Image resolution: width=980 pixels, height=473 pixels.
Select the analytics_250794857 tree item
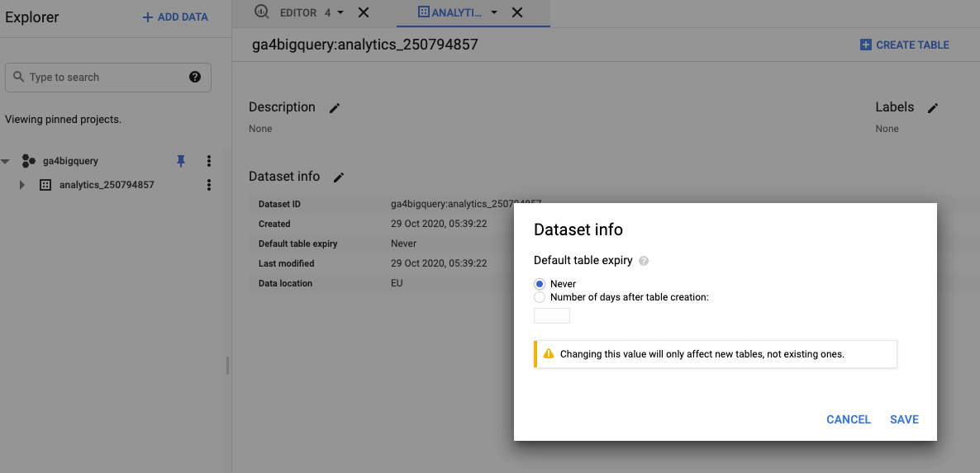click(107, 185)
